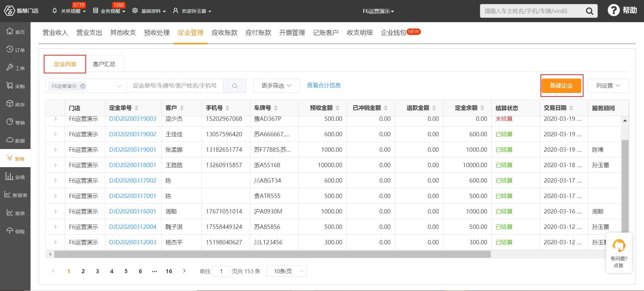This screenshot has height=291, width=644.
Task: Open 保险 in the sidebar
Action: click(x=15, y=231)
